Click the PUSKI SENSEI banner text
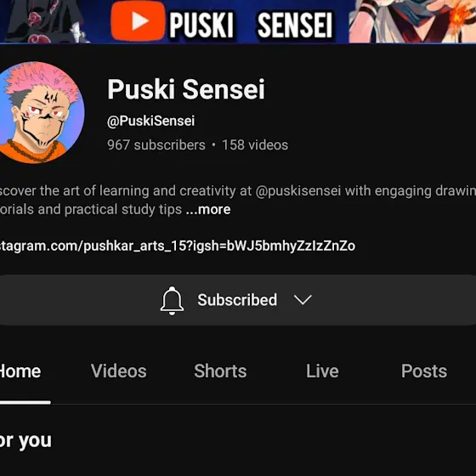Viewport: 476px width, 476px height. pos(251,25)
